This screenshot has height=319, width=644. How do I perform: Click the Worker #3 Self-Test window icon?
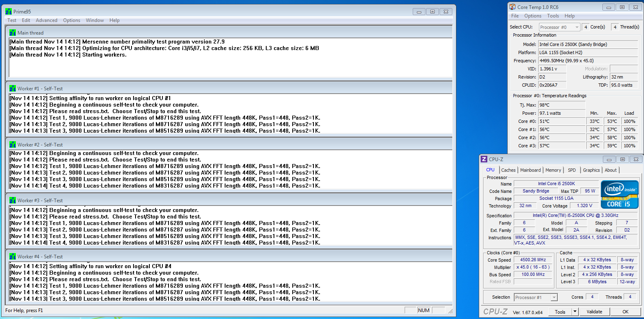tap(13, 200)
